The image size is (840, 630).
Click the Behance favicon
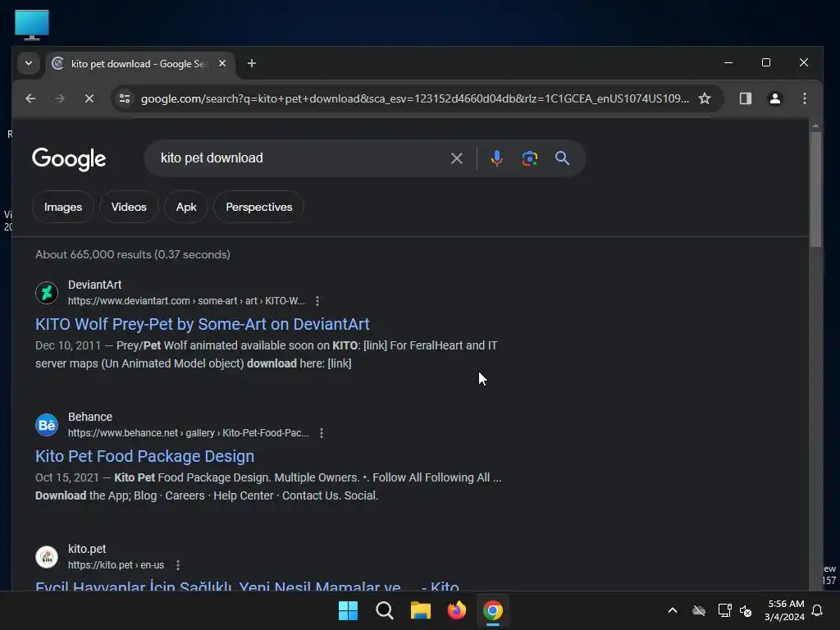[47, 425]
